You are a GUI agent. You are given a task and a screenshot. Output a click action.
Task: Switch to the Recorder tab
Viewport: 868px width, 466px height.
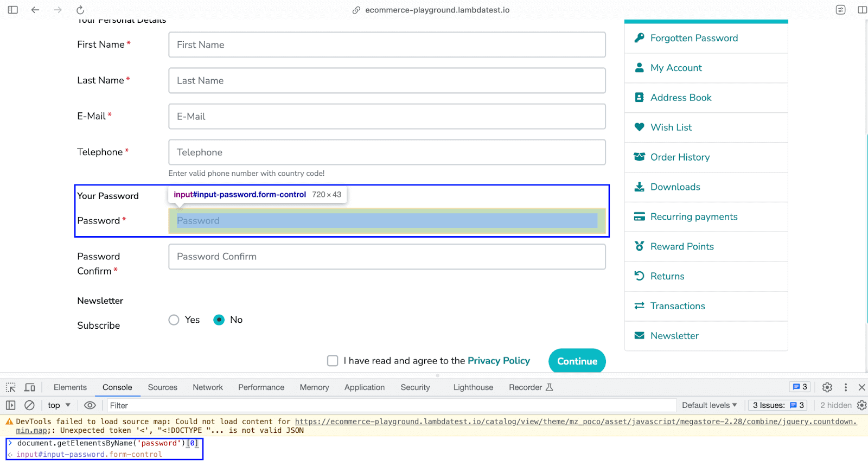531,387
